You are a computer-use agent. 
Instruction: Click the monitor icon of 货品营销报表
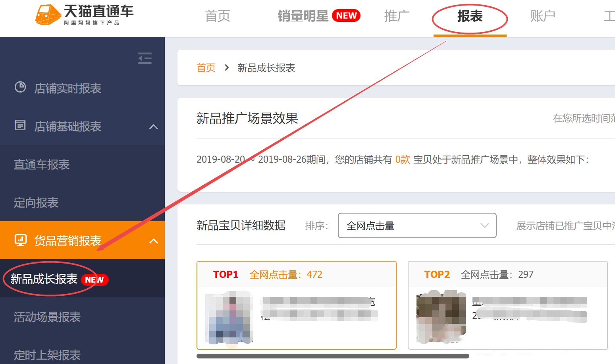pyautogui.click(x=20, y=239)
